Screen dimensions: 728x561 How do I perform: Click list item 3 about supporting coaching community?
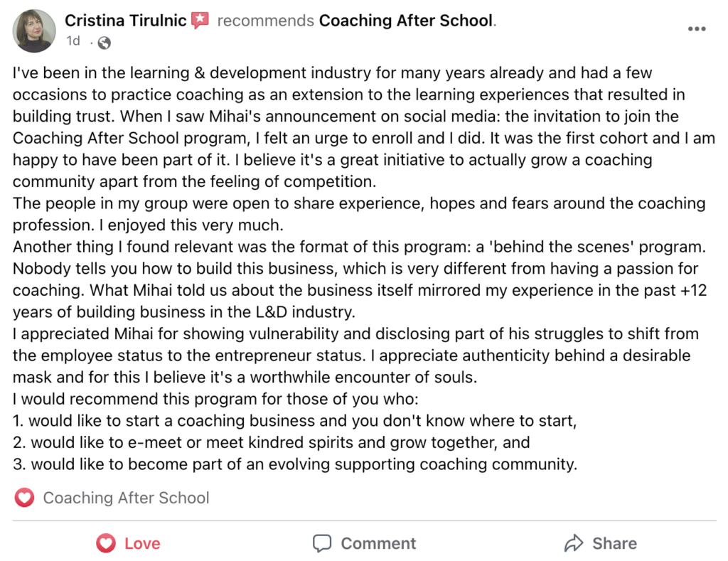(x=295, y=464)
